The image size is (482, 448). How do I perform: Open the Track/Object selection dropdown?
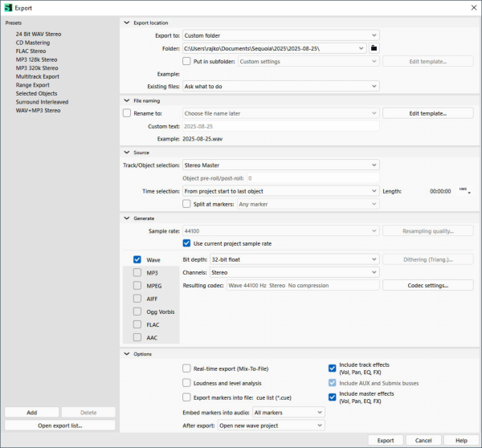click(x=280, y=165)
